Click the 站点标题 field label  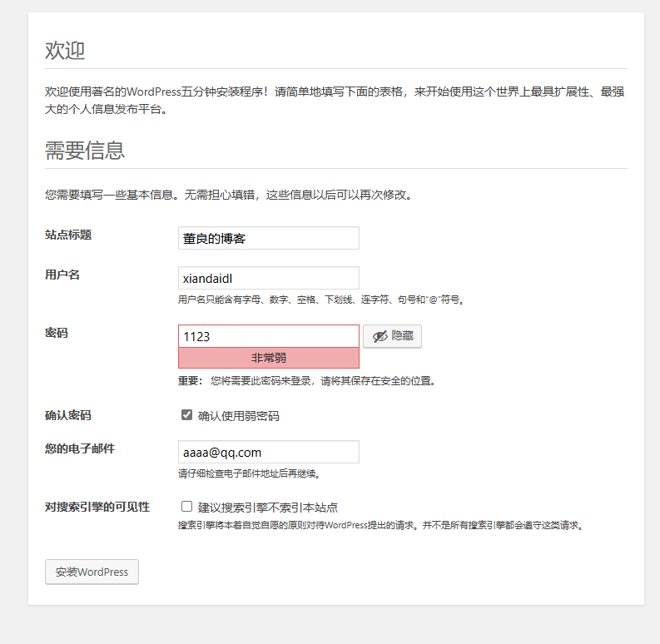(x=68, y=235)
